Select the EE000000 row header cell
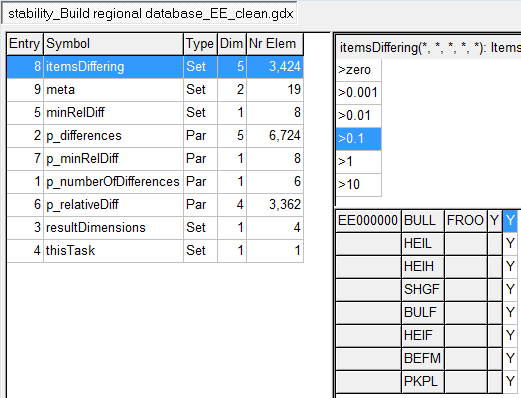The width and height of the screenshot is (521, 398). pos(368,221)
